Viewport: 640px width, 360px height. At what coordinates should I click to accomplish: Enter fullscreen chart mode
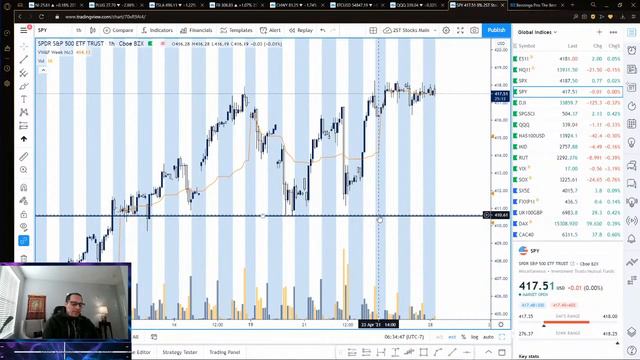460,30
